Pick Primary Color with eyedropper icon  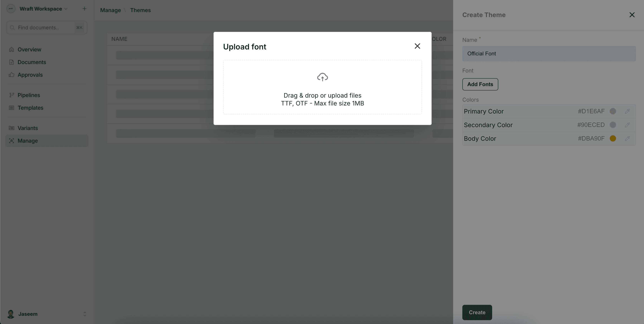click(627, 111)
